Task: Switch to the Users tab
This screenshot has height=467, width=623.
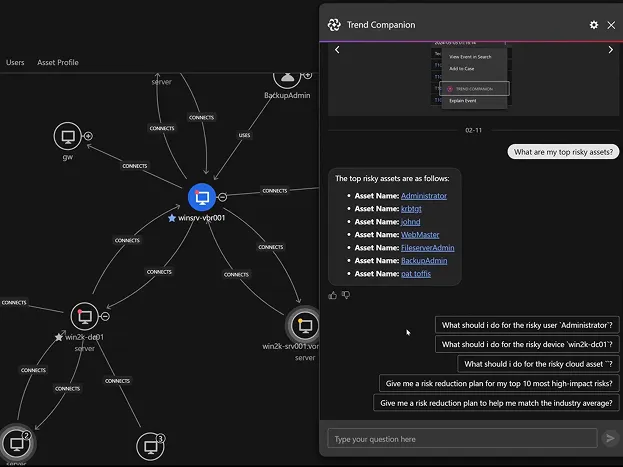Action: (15, 62)
